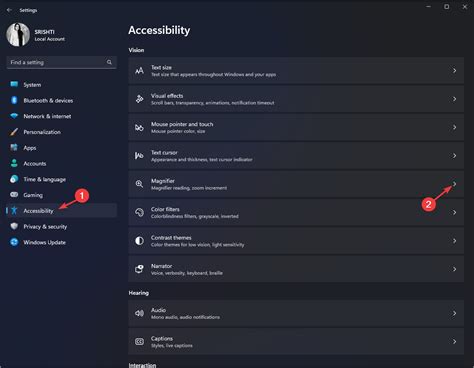The height and width of the screenshot is (368, 474).
Task: Maximize the Settings window
Action: pyautogui.click(x=446, y=7)
